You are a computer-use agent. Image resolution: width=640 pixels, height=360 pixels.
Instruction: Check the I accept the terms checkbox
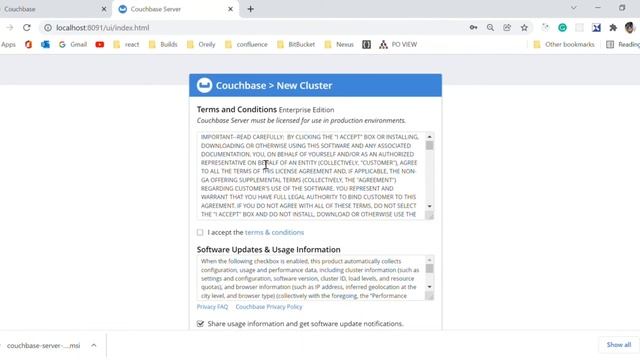[x=200, y=232]
